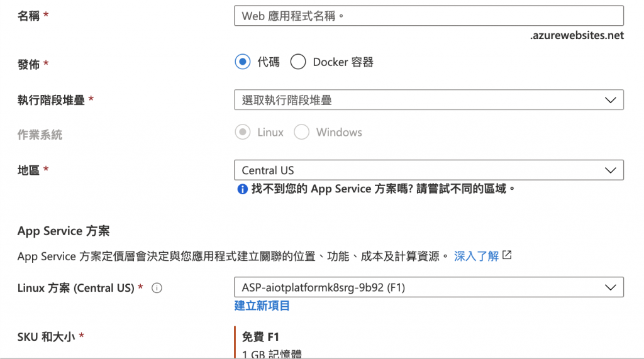Select the Docker 容器 radio button

tap(297, 62)
